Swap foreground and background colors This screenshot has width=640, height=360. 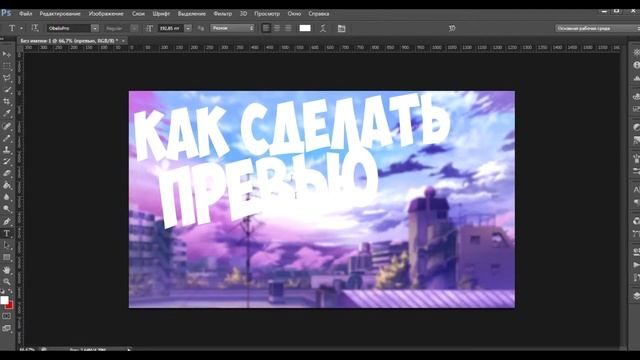[10, 291]
